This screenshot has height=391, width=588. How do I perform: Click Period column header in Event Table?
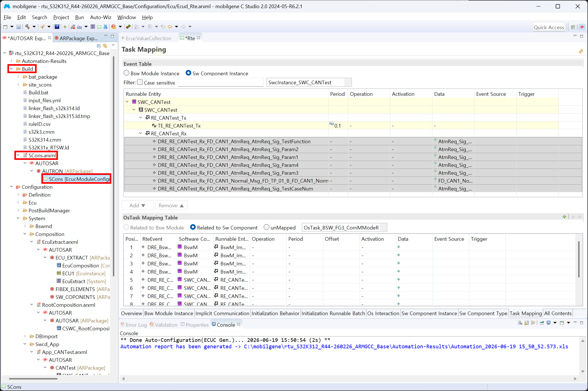(338, 94)
